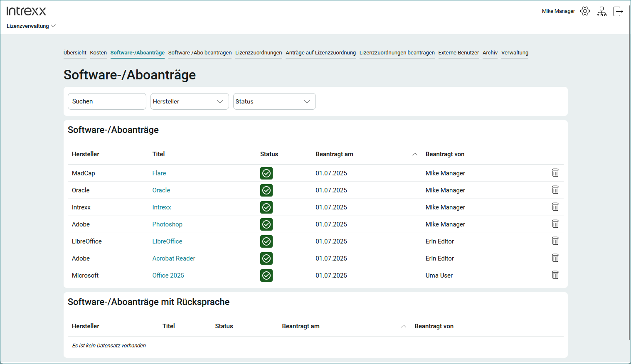The height and width of the screenshot is (364, 631).
Task: Sort Rücksprache table by Hersteller
Action: click(86, 326)
